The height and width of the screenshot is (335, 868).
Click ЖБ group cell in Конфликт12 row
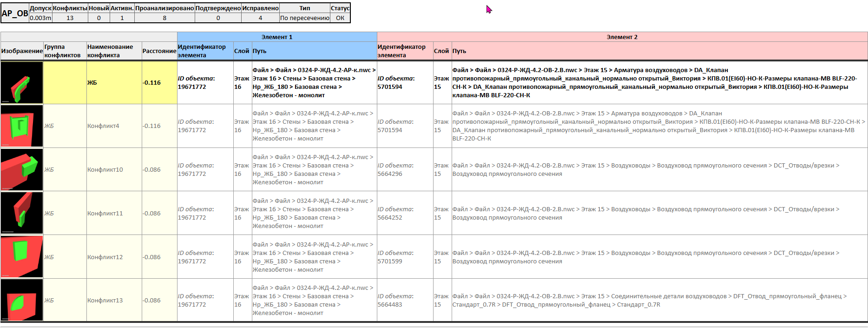pyautogui.click(x=65, y=257)
